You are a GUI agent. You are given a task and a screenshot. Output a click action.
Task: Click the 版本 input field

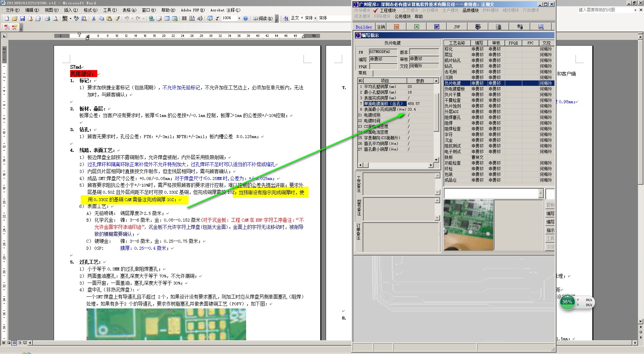(424, 52)
